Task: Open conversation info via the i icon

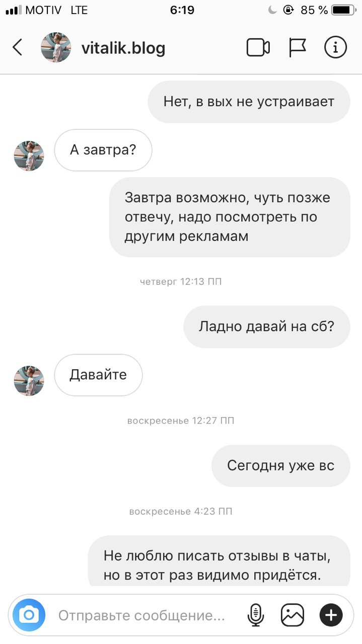Action: pos(335,48)
